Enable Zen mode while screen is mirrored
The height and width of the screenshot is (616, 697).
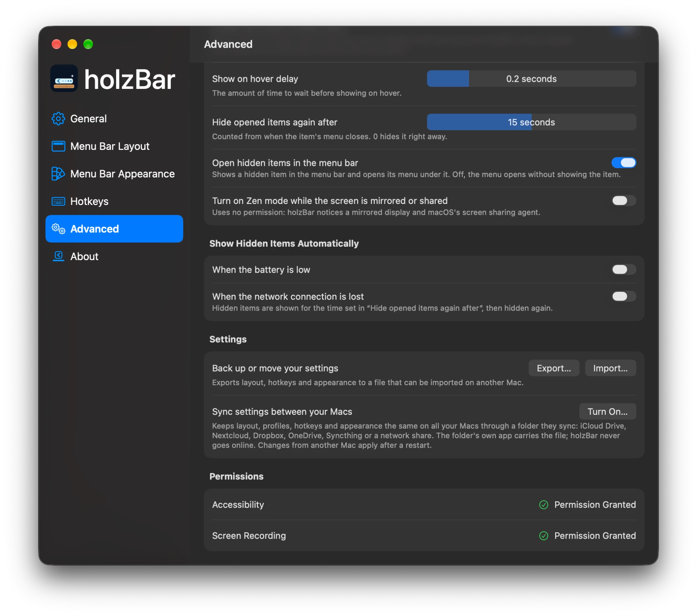click(x=624, y=200)
